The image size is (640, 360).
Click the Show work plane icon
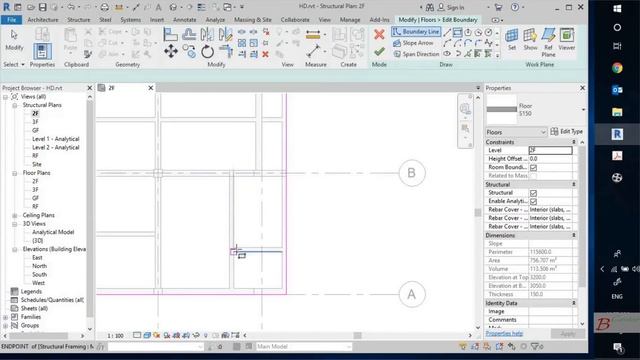pyautogui.click(x=530, y=39)
